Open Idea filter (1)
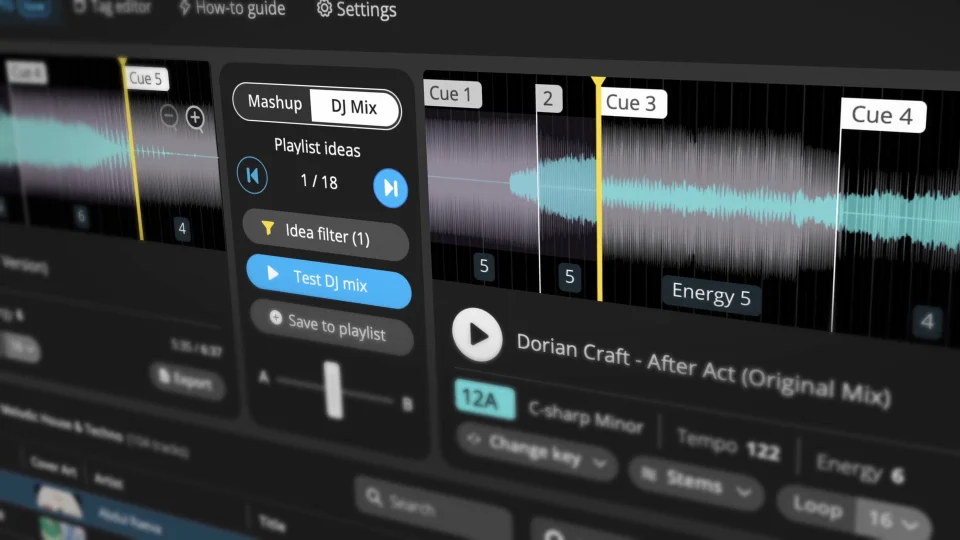This screenshot has width=960, height=540. [x=326, y=234]
